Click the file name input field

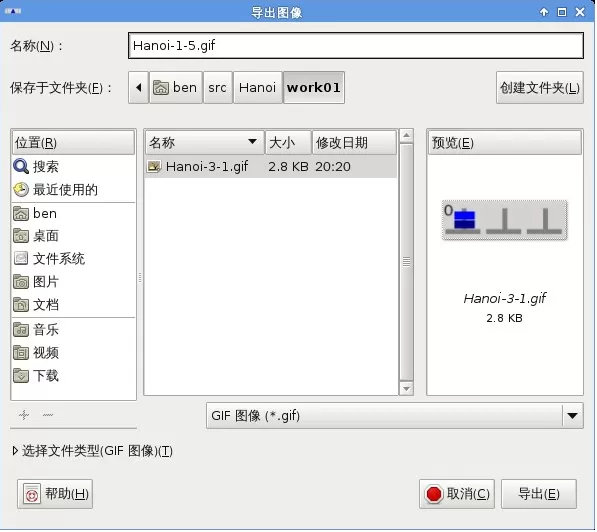click(x=356, y=46)
